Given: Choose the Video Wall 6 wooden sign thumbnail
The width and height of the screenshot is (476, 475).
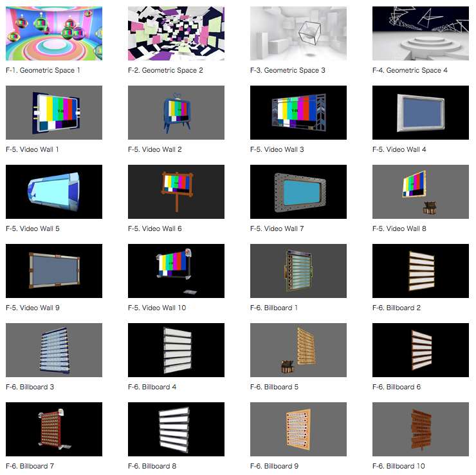Looking at the screenshot, I should click(x=176, y=192).
